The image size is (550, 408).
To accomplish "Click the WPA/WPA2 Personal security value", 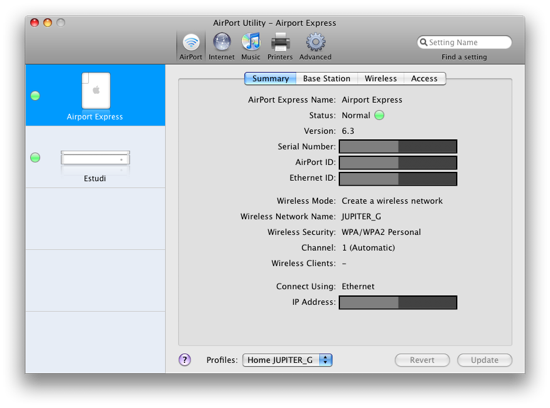I will pos(381,232).
